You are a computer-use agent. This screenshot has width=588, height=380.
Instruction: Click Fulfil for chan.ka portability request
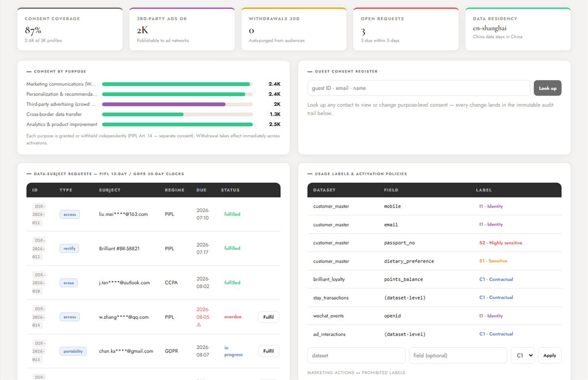pos(269,351)
